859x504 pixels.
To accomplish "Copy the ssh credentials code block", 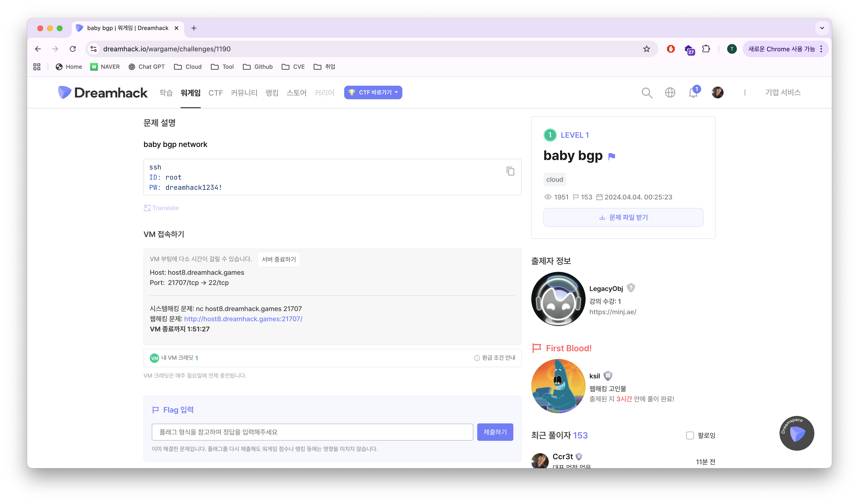I will click(510, 171).
